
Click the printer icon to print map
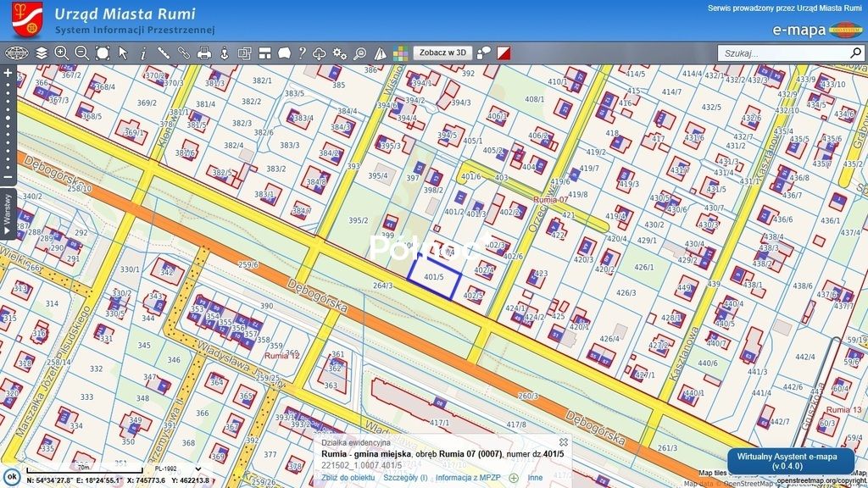[x=204, y=53]
